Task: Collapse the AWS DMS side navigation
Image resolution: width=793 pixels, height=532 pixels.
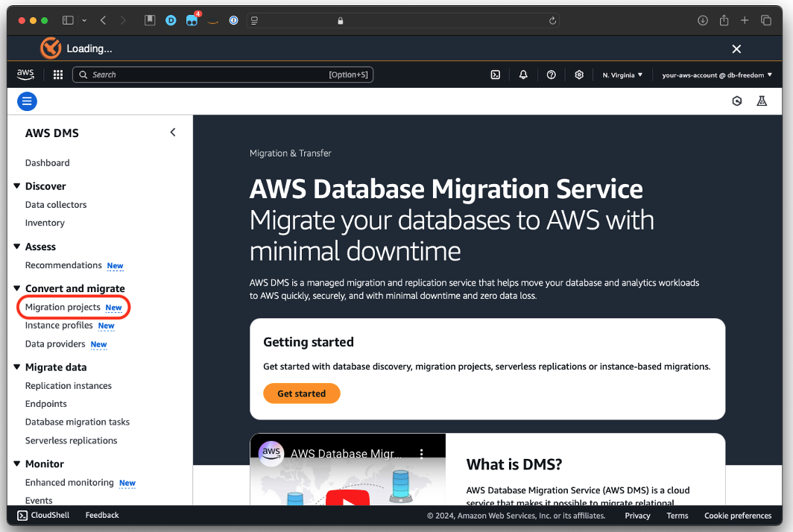Action: 173,133
